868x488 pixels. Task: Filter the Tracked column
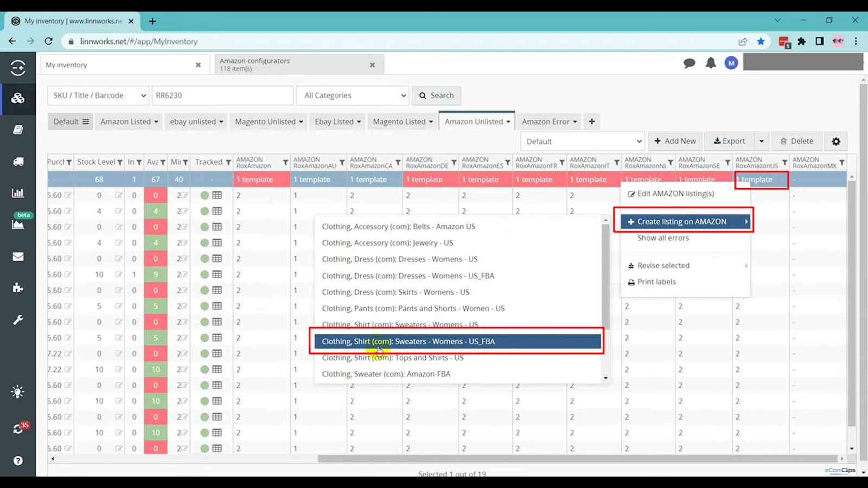click(228, 162)
